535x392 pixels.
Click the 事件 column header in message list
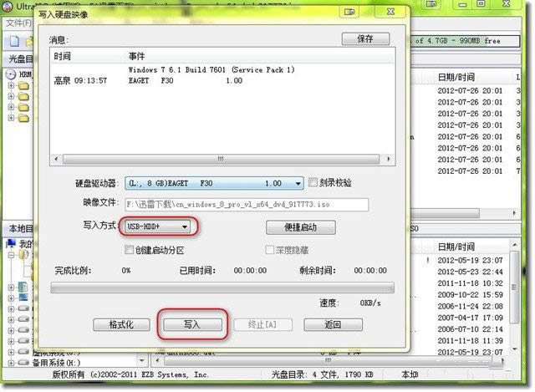point(136,56)
